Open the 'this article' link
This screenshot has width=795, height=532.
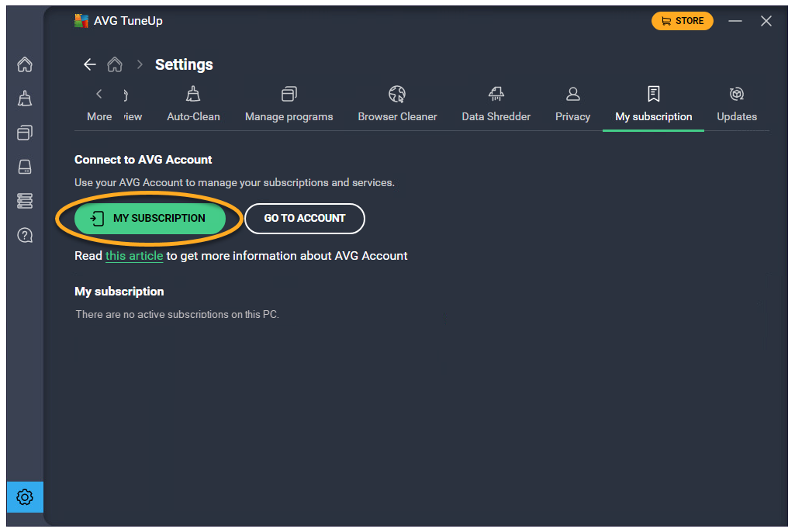(134, 256)
